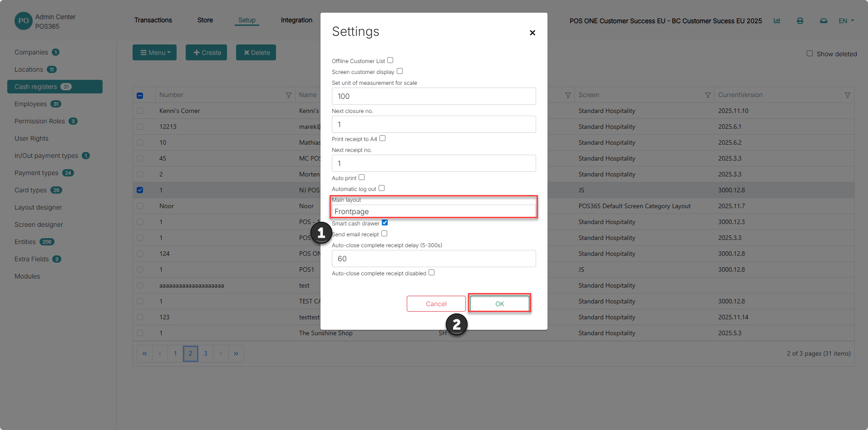Close the Settings dialog with X
This screenshot has width=868, height=430.
click(533, 33)
